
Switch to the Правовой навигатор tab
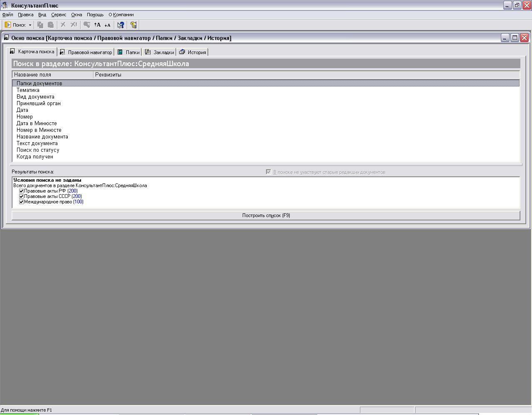pos(86,52)
